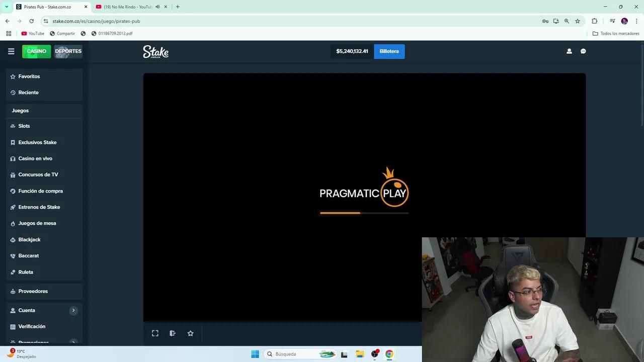
Task: Click the taskbar Búsqueda search box
Action: (x=300, y=354)
